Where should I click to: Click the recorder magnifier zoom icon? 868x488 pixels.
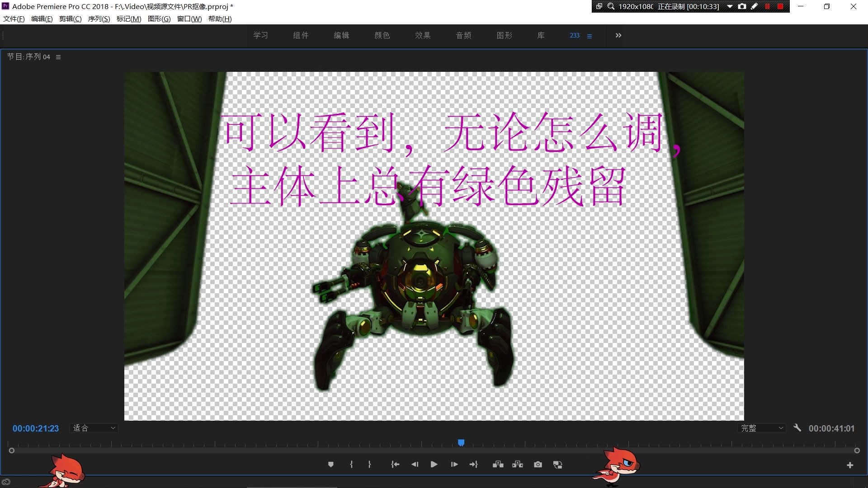(x=611, y=6)
